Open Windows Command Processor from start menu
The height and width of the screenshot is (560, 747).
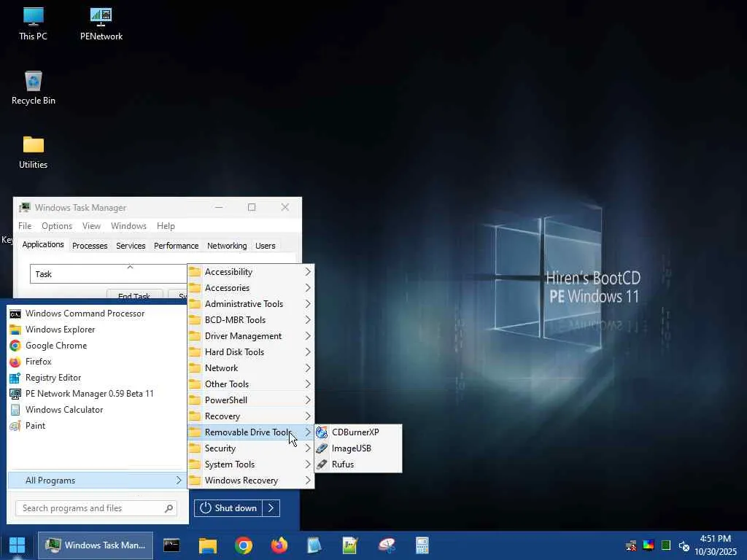pos(98,314)
